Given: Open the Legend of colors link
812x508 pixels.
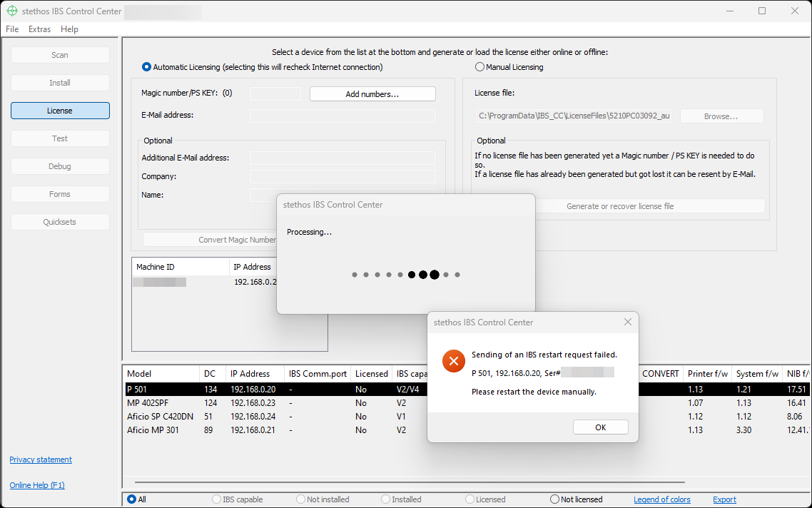Looking at the screenshot, I should pyautogui.click(x=661, y=499).
